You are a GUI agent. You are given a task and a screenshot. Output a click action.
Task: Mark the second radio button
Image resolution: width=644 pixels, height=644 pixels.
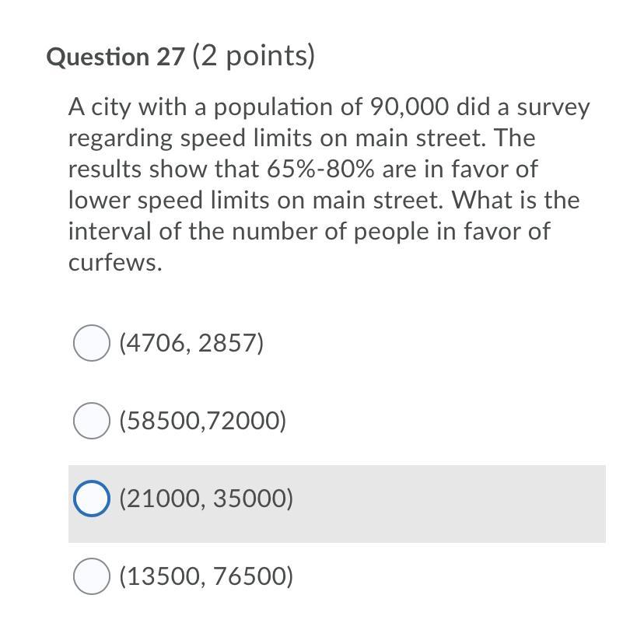[91, 420]
